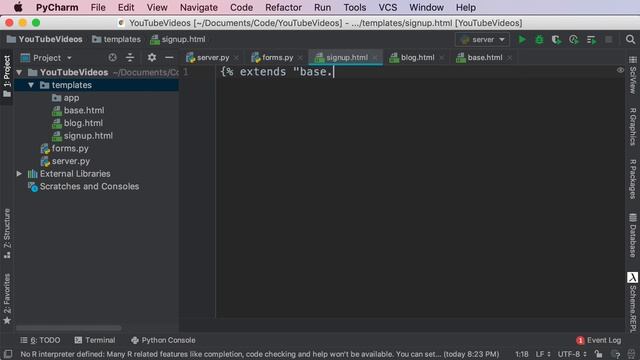Open the R Graphics side panel
640x360 pixels.
633,127
